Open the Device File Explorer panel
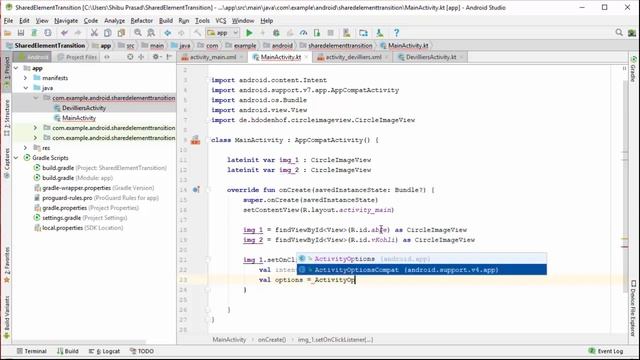 click(x=633, y=308)
